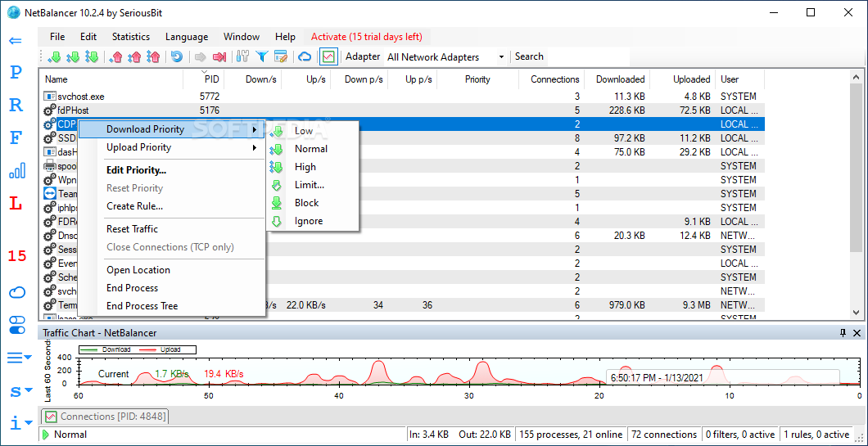Sort by the Downloaded column header
Viewport: 868px width, 446px height.
(x=617, y=79)
